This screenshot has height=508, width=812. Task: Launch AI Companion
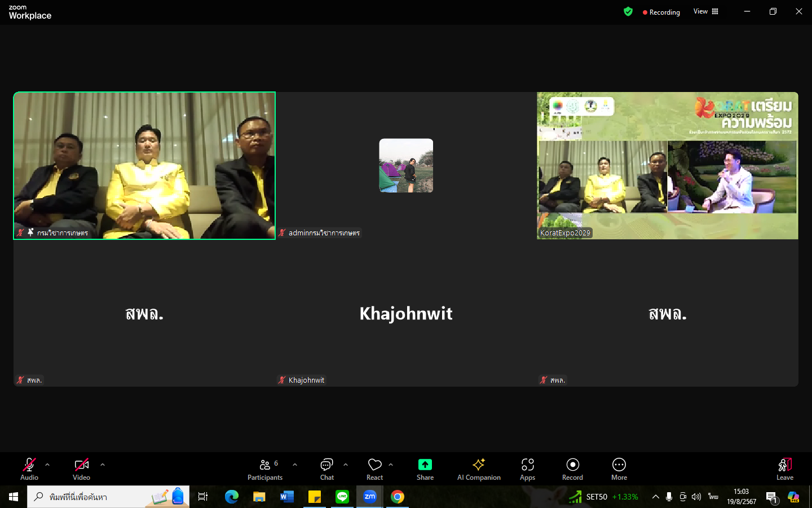tap(479, 469)
